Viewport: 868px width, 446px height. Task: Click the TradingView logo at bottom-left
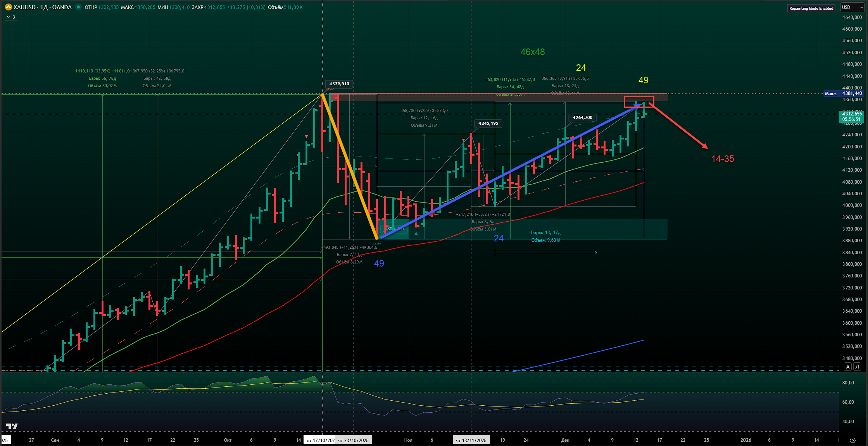pyautogui.click(x=12, y=426)
